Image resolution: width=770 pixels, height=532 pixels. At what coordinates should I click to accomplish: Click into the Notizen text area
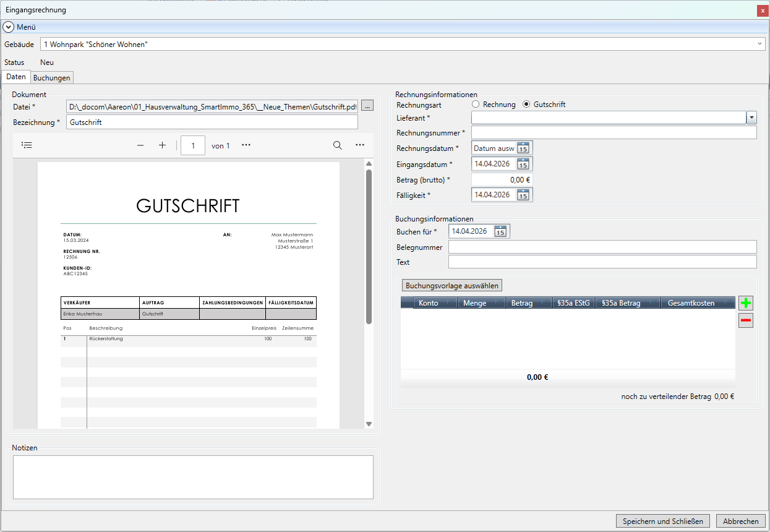[193, 477]
